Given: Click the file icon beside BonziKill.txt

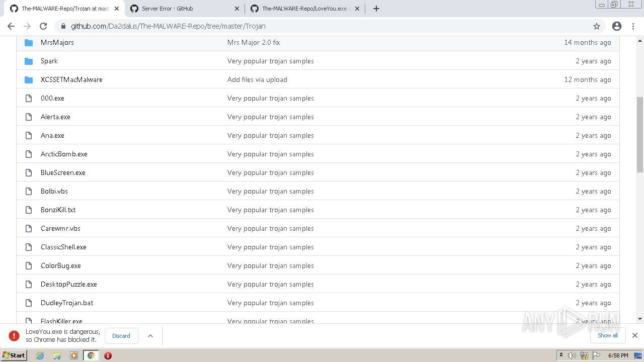Looking at the screenshot, I should pos(29,210).
